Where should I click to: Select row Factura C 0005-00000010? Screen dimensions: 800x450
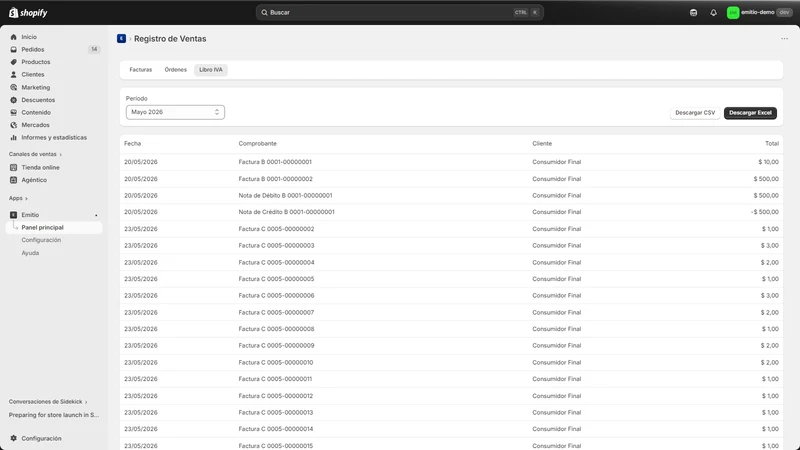point(451,362)
